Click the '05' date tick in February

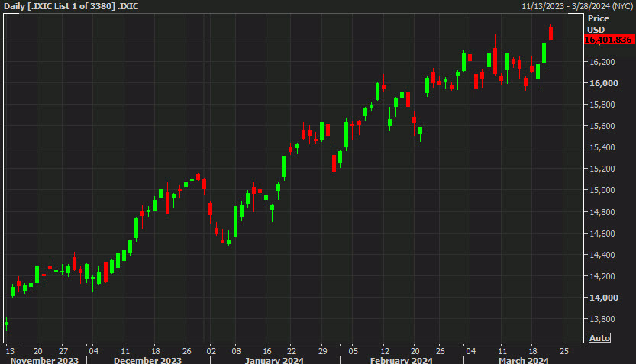click(x=354, y=351)
